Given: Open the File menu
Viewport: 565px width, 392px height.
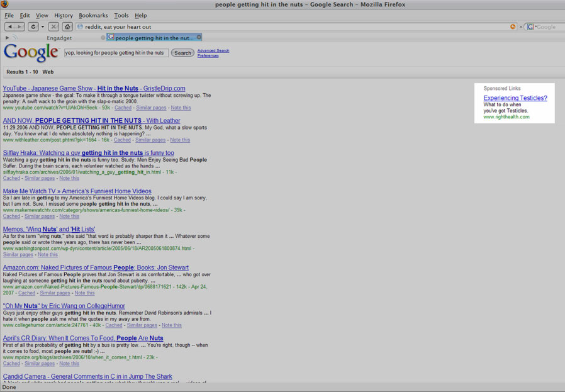Looking at the screenshot, I should point(9,16).
